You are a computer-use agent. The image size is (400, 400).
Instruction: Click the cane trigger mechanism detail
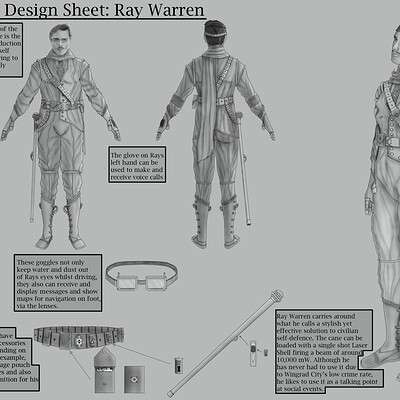[254, 353]
